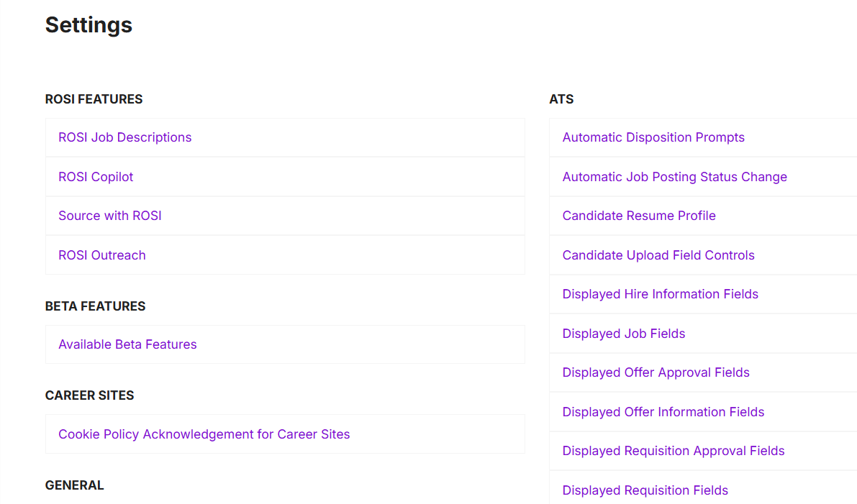857x504 pixels.
Task: Click the BETA FEATURES section heading
Action: [95, 306]
